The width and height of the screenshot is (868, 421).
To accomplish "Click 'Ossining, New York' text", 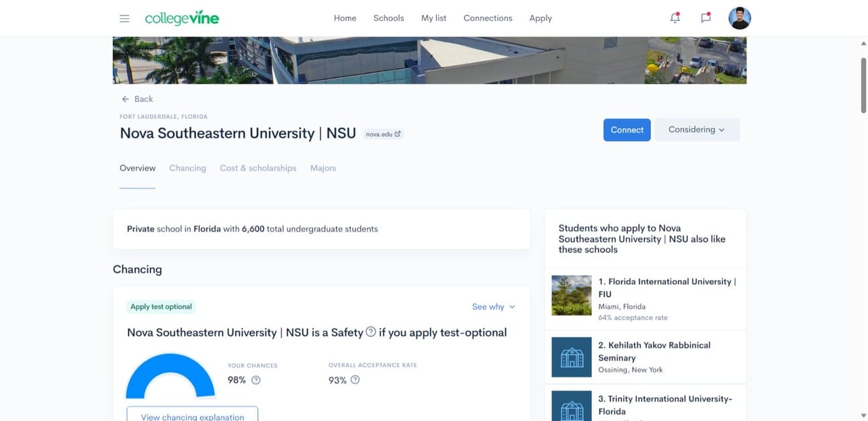I will [x=630, y=370].
